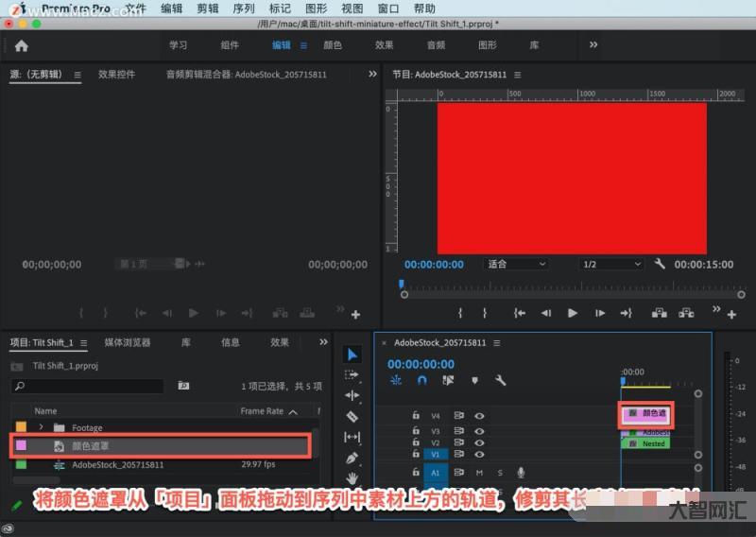Select the Pen tool
756x537 pixels.
coord(352,458)
